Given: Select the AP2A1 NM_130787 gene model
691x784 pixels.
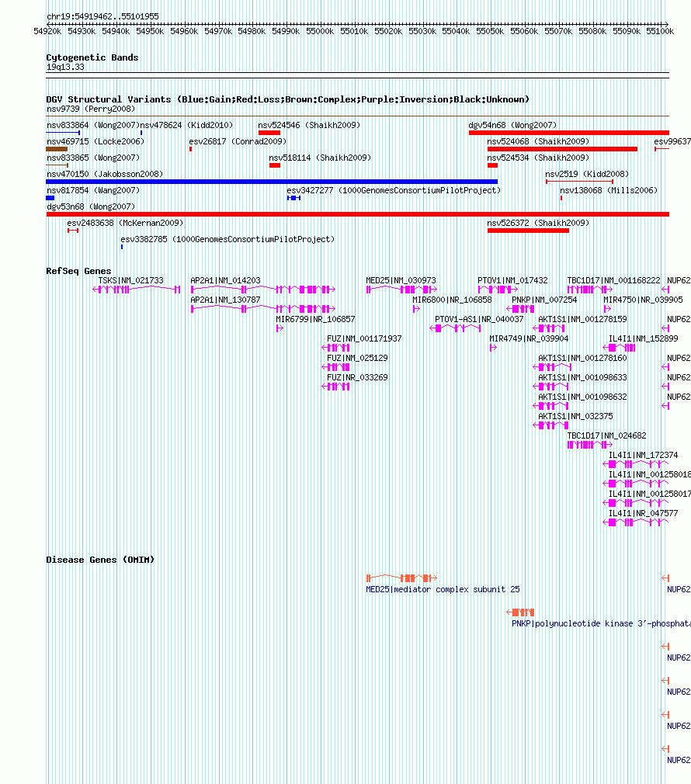Looking at the screenshot, I should (263, 309).
